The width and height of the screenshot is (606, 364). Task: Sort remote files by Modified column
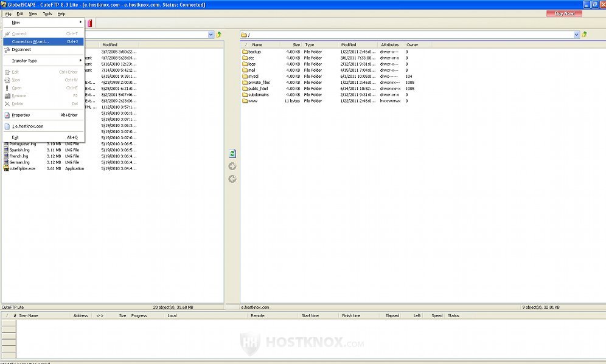point(358,45)
